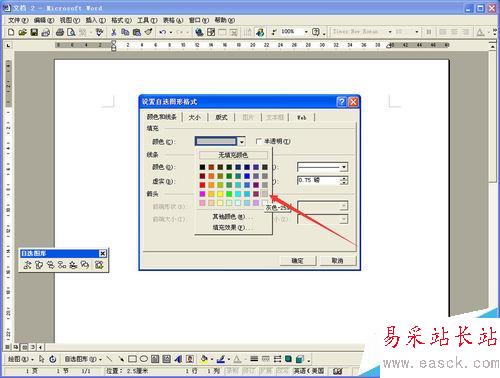Click the Arrow Style icon
The image size is (500, 378).
[277, 359]
